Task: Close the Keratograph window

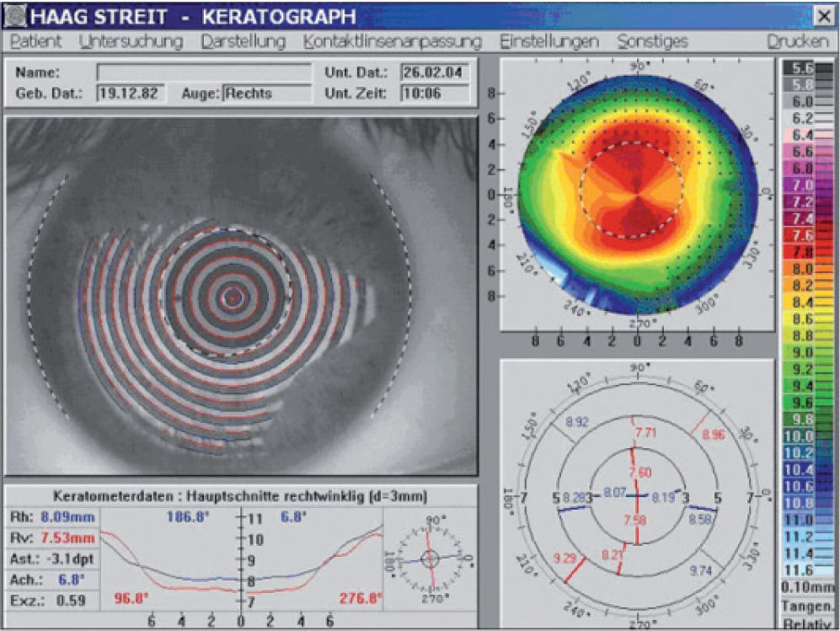Action: pyautogui.click(x=821, y=15)
